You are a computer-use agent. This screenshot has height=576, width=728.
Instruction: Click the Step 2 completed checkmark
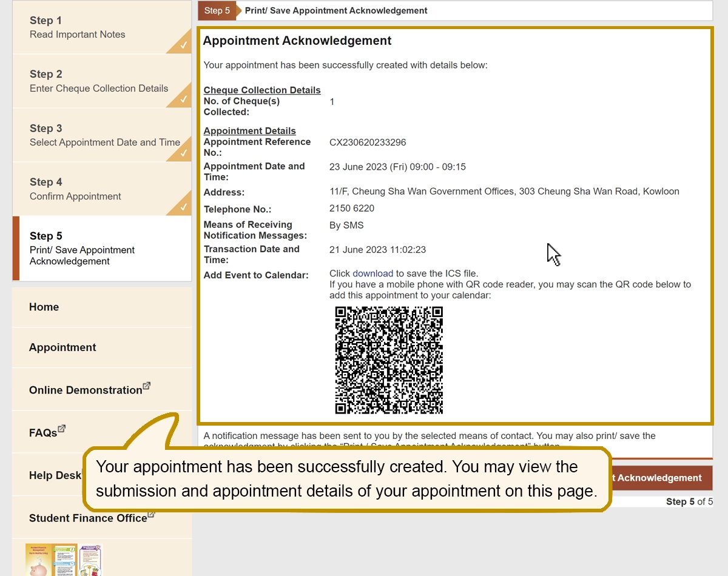pos(183,99)
